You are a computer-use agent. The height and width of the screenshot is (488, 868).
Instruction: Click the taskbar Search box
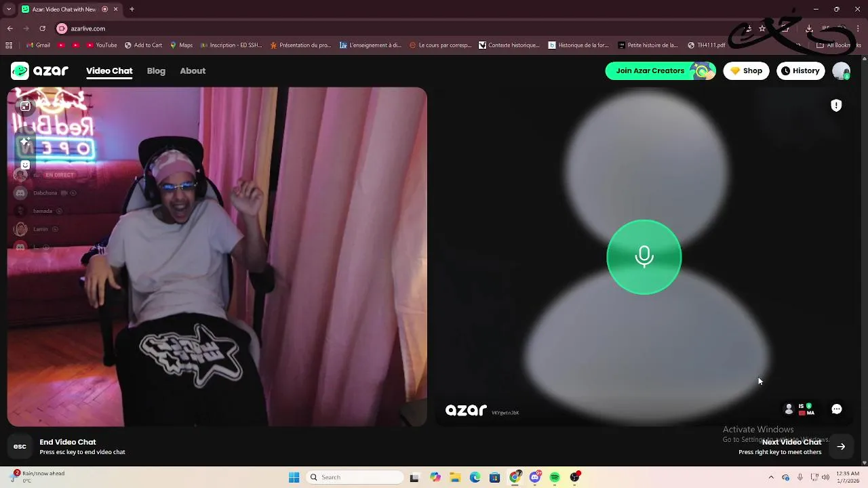pos(355,477)
